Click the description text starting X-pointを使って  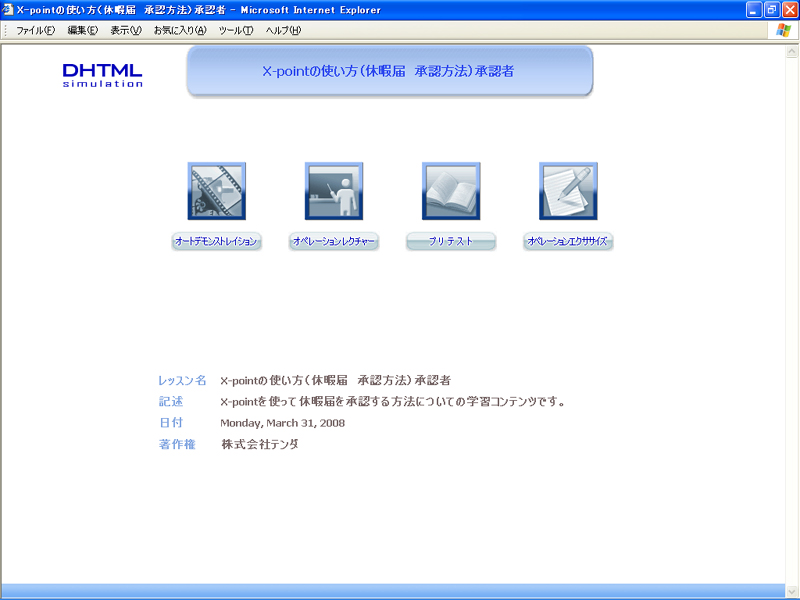coord(393,402)
